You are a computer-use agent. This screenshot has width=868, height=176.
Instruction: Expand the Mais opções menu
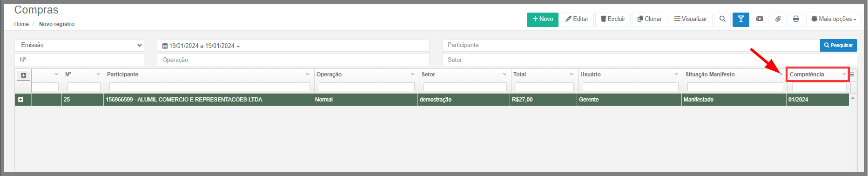tap(834, 19)
